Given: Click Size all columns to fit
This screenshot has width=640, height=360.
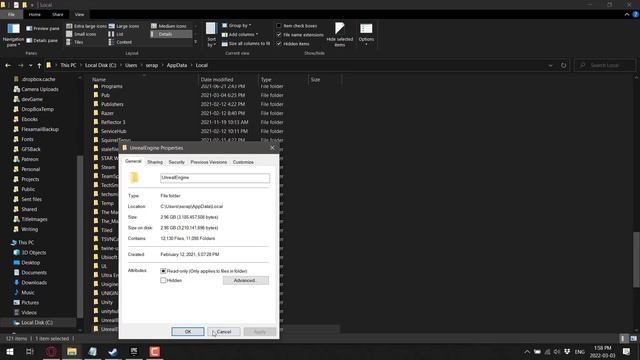Looking at the screenshot, I should click(246, 43).
